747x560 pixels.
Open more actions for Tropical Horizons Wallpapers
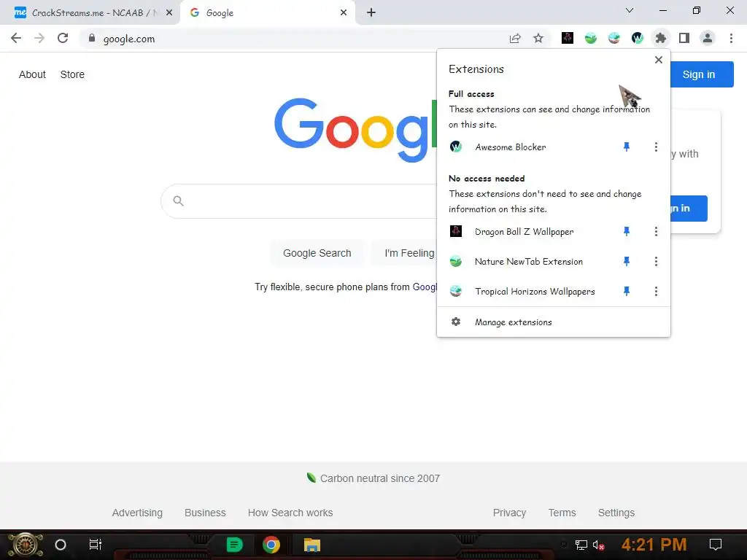tap(656, 291)
